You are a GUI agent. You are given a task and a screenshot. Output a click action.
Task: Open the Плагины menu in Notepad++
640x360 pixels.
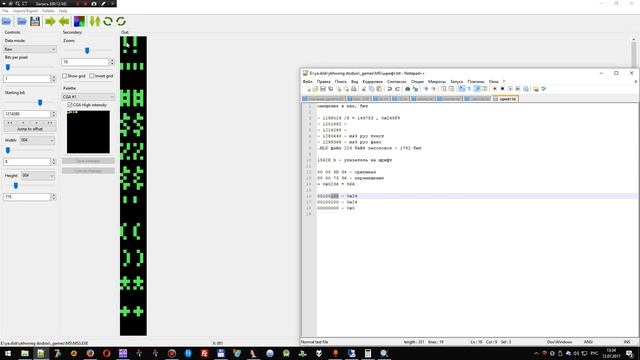[476, 82]
